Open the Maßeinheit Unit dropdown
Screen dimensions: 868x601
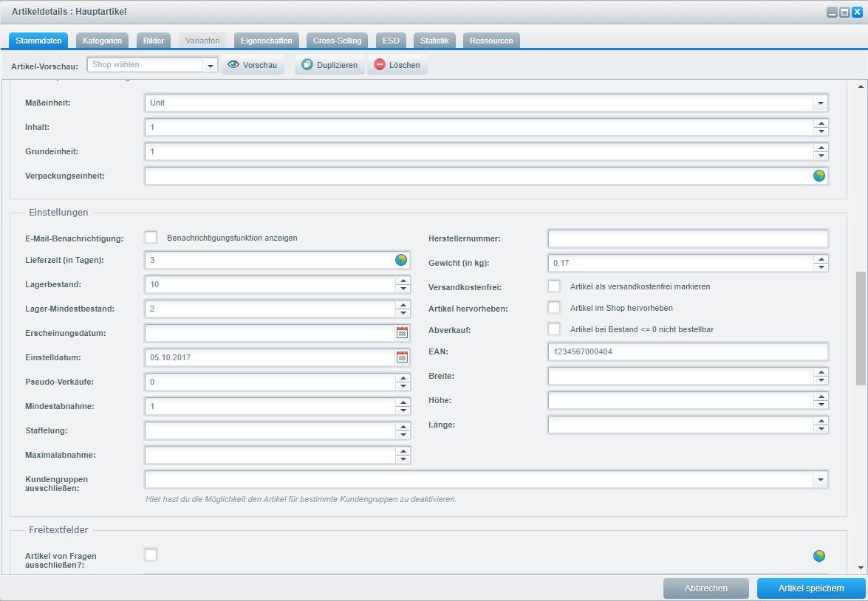(x=821, y=103)
